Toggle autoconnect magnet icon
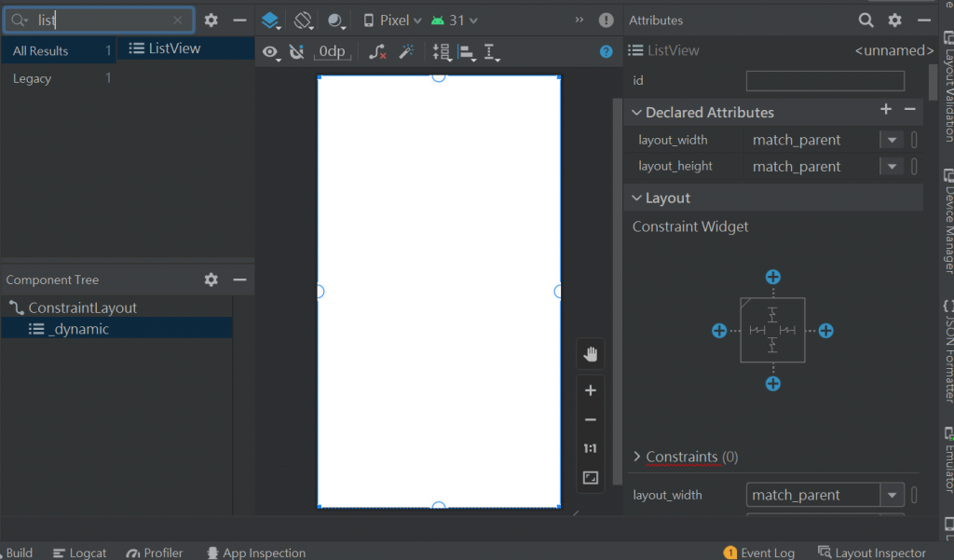 [x=296, y=52]
